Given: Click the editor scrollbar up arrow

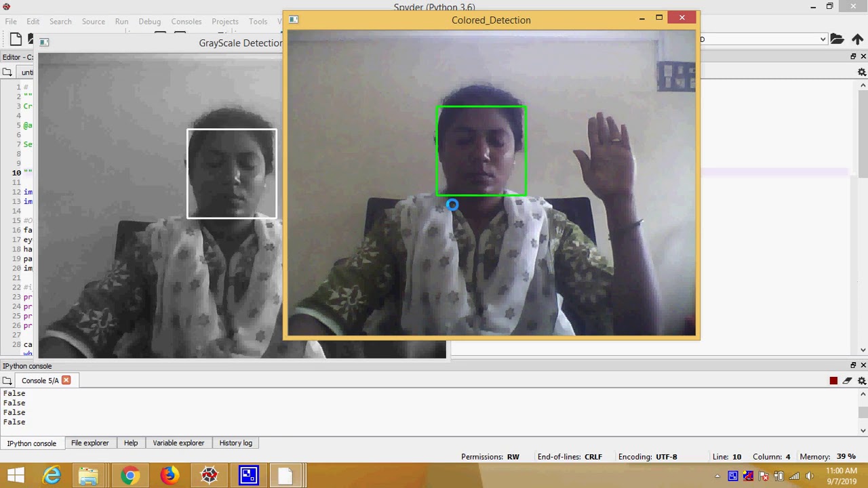Looking at the screenshot, I should point(863,85).
